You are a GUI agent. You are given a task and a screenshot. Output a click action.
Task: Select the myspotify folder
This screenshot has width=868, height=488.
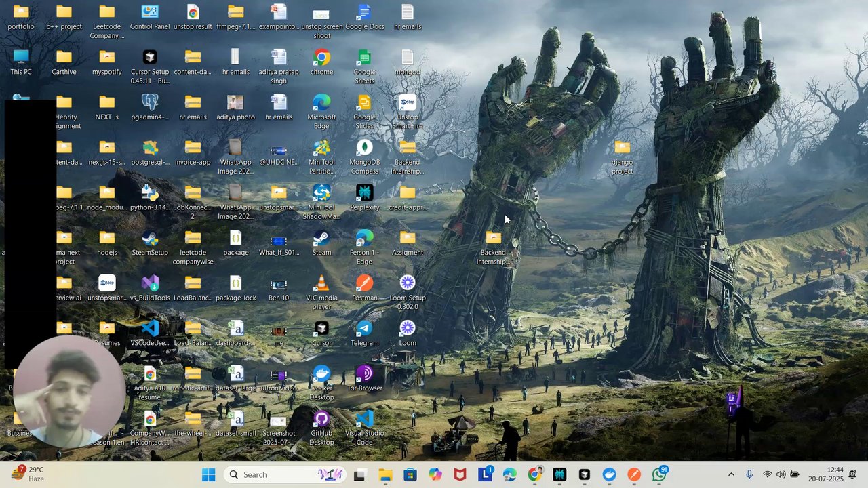tap(106, 62)
